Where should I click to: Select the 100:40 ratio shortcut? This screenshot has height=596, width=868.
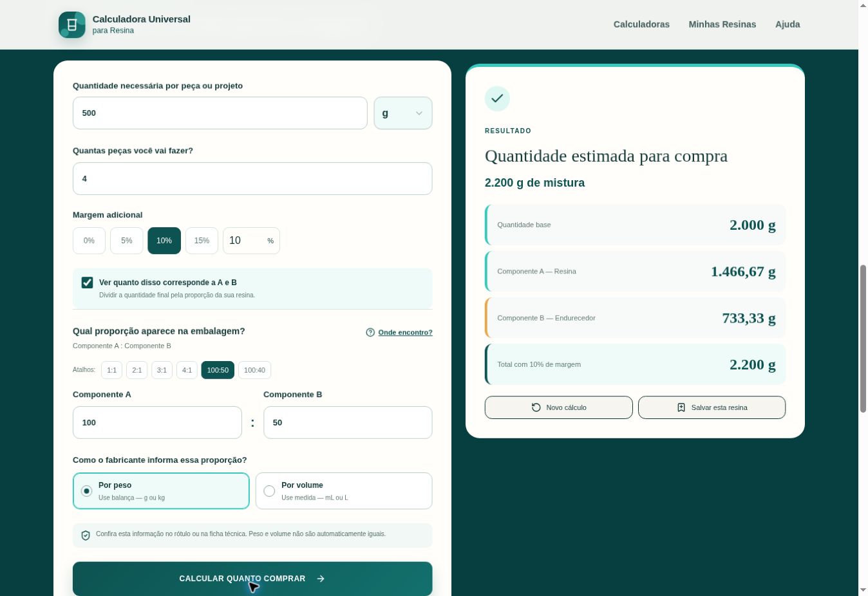[x=255, y=370]
